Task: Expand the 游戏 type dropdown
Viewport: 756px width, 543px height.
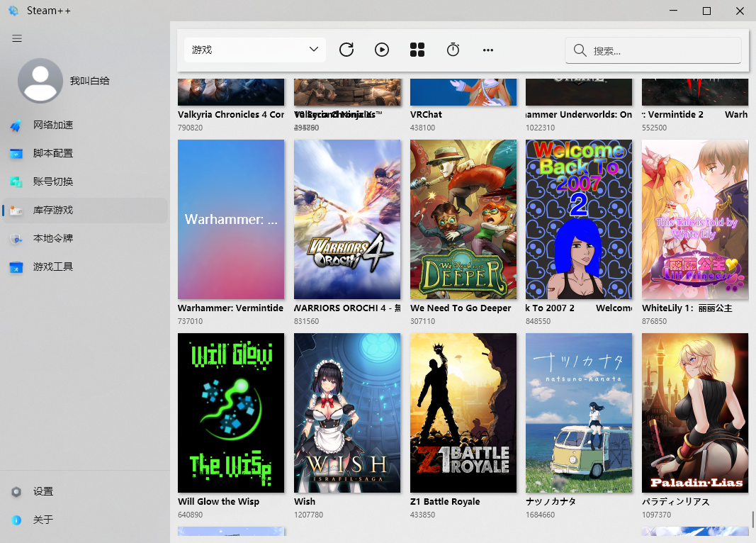Action: tap(255, 50)
